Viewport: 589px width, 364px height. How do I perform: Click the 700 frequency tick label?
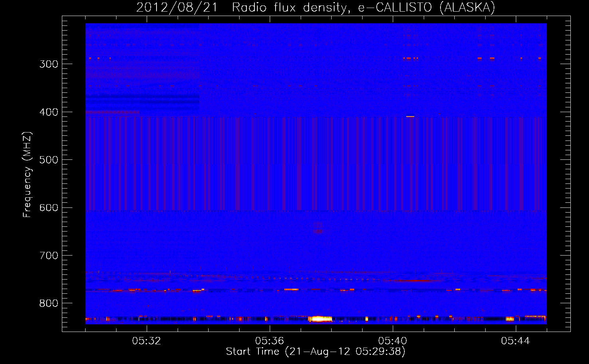[x=49, y=256]
